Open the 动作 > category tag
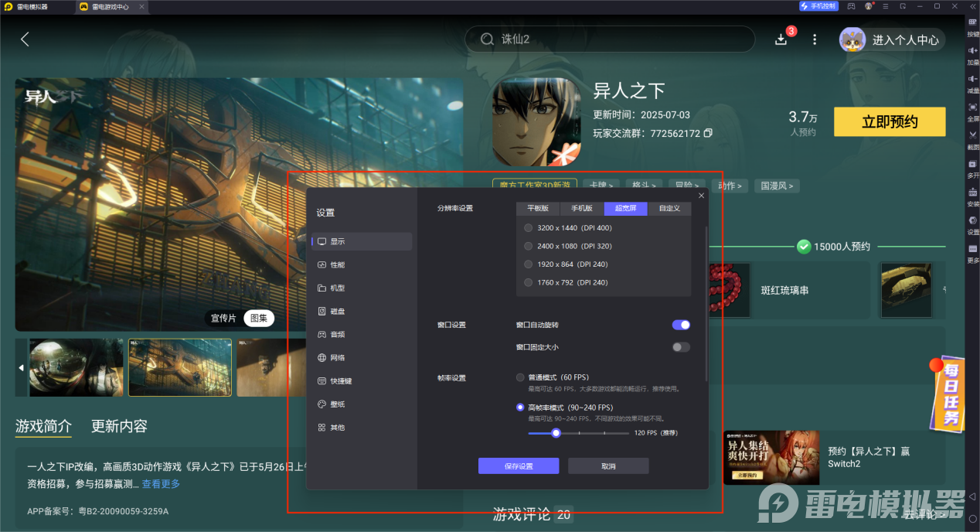Screen dimensions: 980x532 [730, 186]
